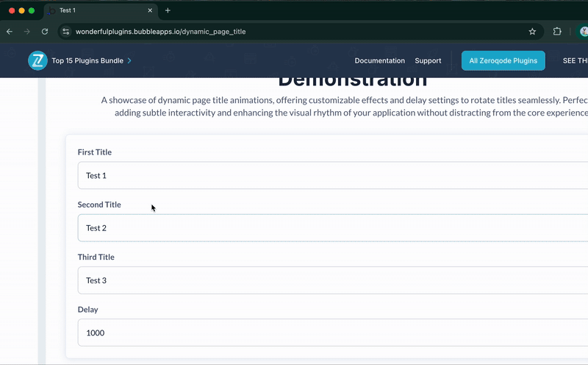Click the Zeroqode logo icon
Viewport: 588px width, 365px height.
(x=37, y=61)
